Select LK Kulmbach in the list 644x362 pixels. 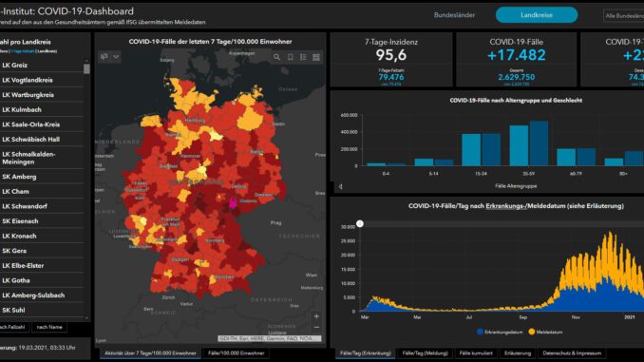tap(42, 109)
